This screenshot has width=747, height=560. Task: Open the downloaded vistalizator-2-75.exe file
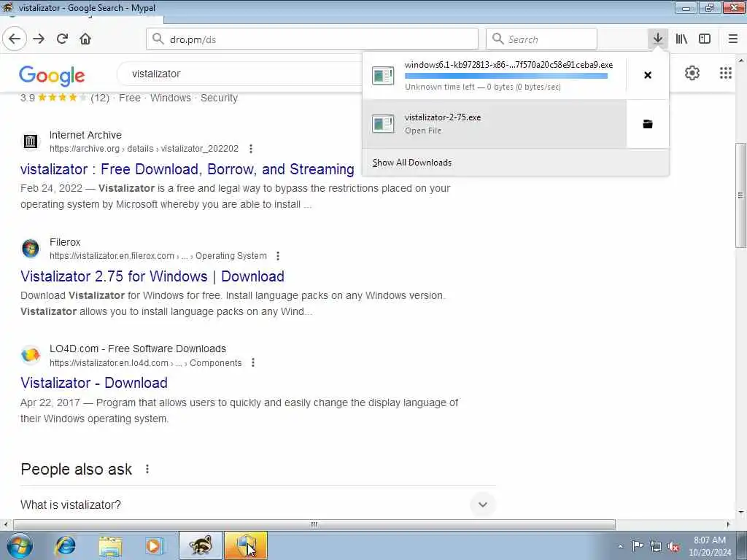495,124
